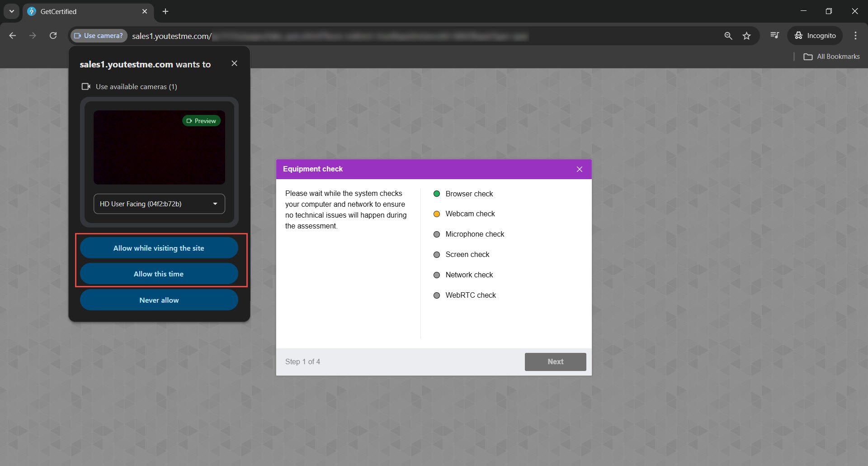Click the zoom magnifier icon in address bar
Image resolution: width=868 pixels, height=466 pixels.
coord(728,36)
